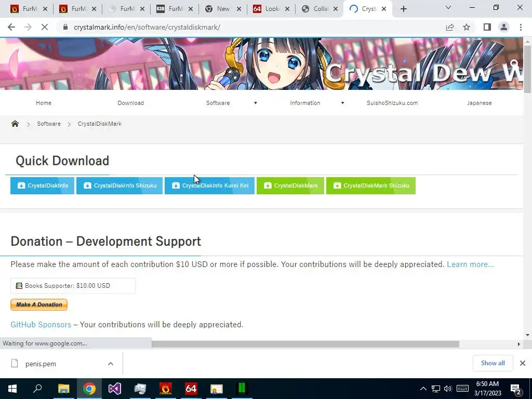Open the certificate icon app in taskbar
Viewport: 532px width, 399px height.
click(217, 389)
